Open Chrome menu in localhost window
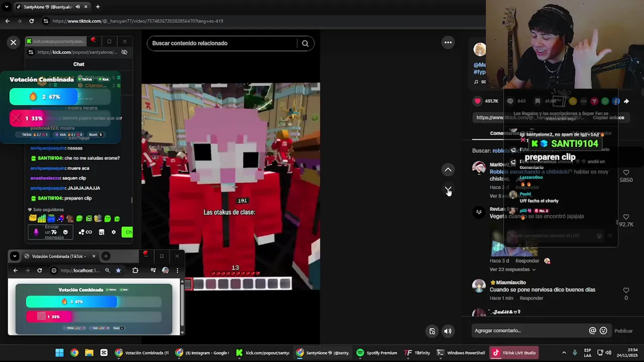The image size is (644, 362). [177, 270]
